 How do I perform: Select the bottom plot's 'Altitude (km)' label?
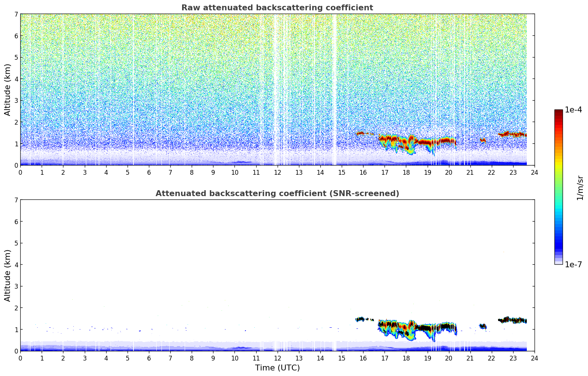(8, 275)
